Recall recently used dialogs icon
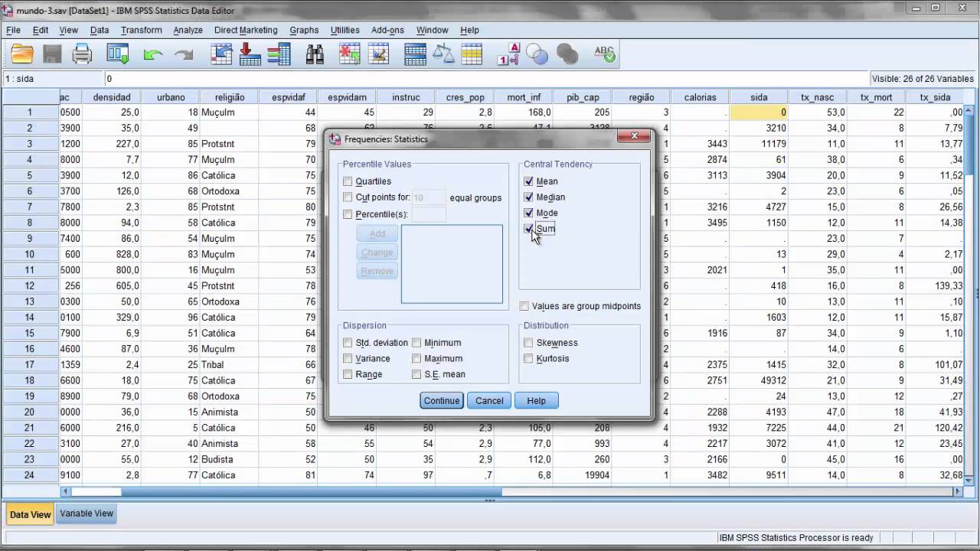 [118, 54]
